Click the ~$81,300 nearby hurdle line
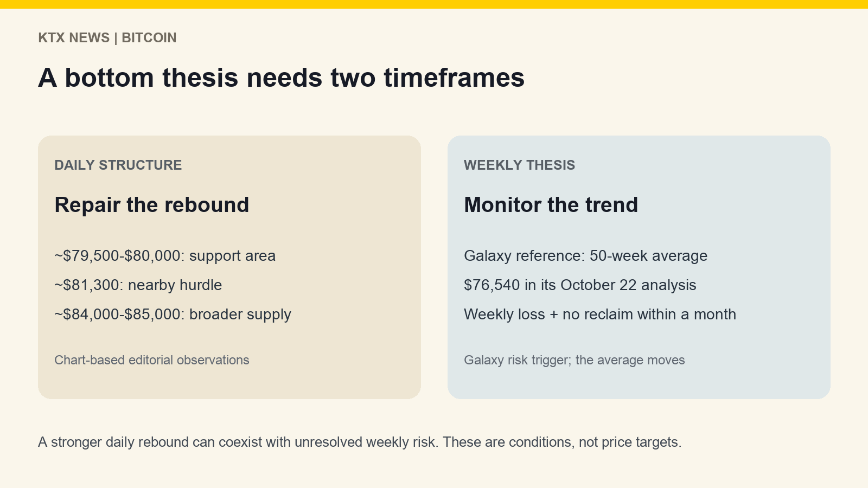 click(x=138, y=285)
